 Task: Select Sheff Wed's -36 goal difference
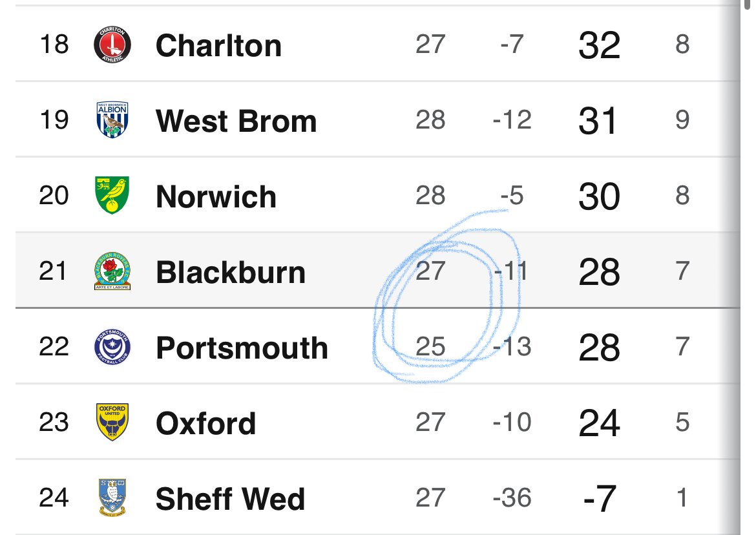(x=512, y=498)
